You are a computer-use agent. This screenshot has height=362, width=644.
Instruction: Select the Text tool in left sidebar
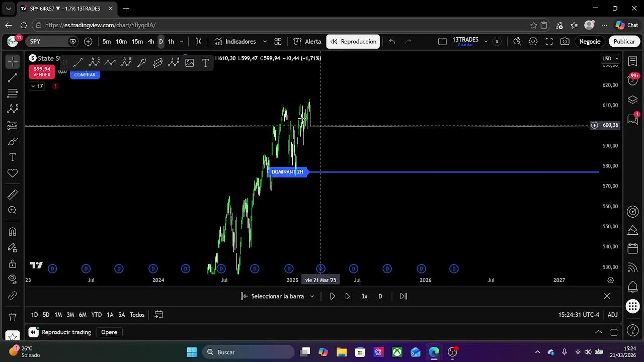click(x=13, y=157)
